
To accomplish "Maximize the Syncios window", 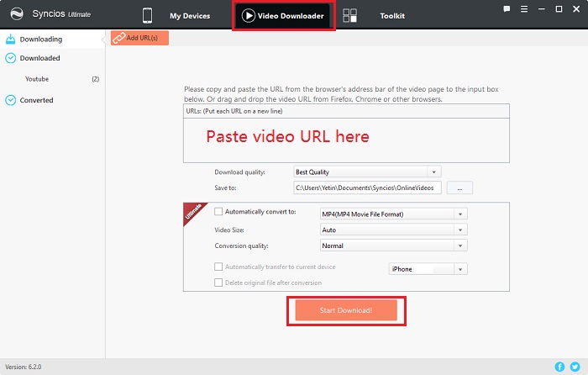I will tap(559, 9).
